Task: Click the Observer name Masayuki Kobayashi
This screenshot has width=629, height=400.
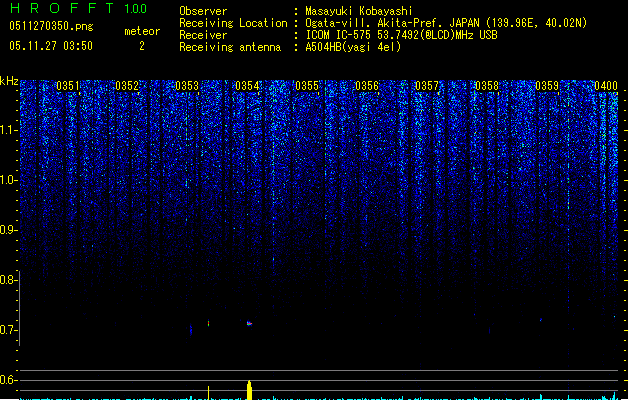Action: click(x=359, y=11)
